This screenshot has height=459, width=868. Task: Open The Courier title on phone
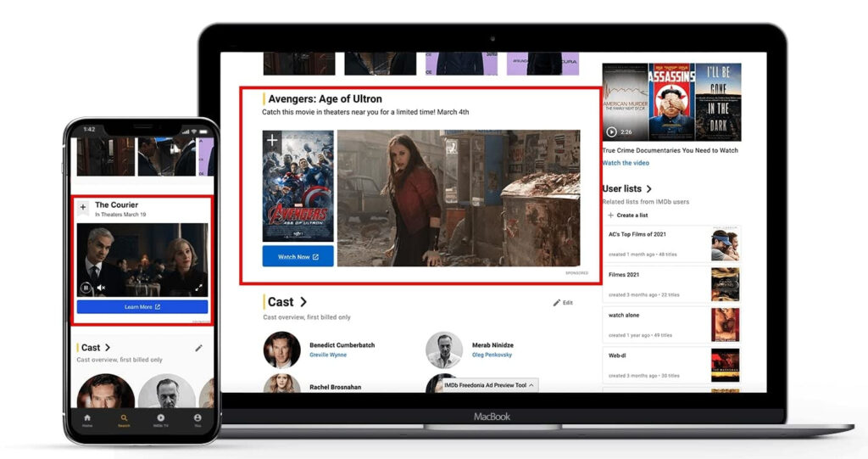[x=116, y=204]
